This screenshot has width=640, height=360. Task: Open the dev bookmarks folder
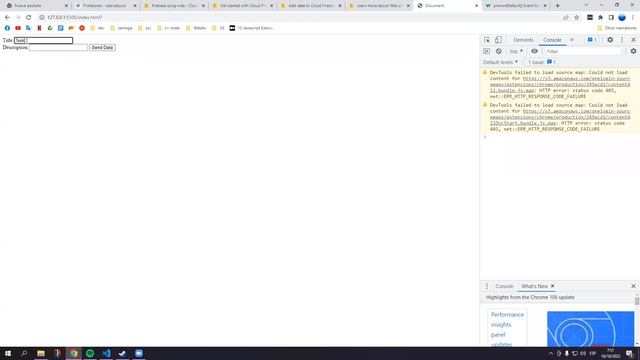(97, 28)
